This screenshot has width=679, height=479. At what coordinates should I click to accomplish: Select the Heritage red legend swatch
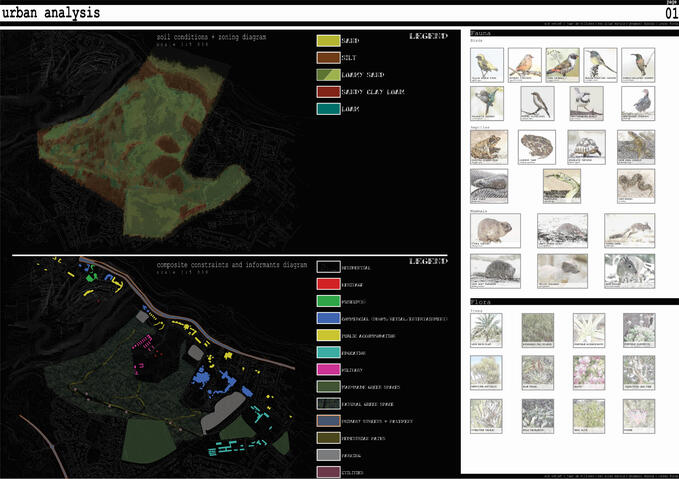point(329,286)
